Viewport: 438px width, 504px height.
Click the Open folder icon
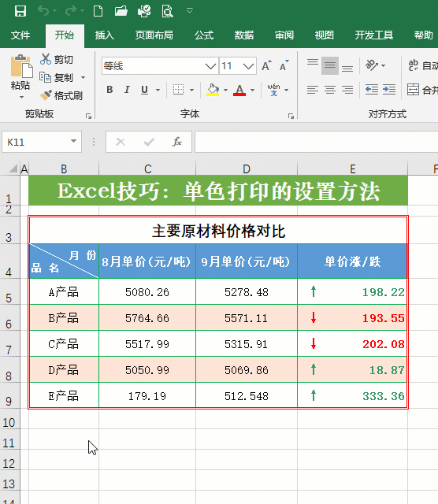coord(121,11)
